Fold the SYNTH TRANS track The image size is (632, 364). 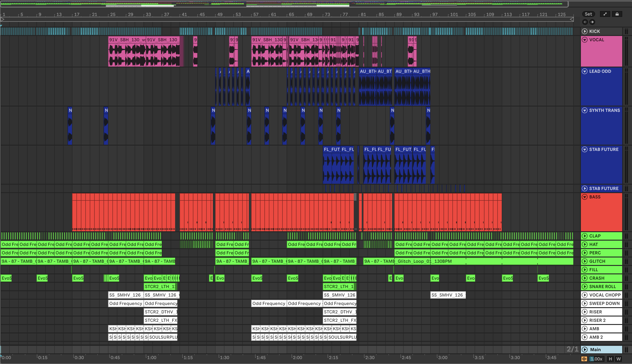pos(585,110)
